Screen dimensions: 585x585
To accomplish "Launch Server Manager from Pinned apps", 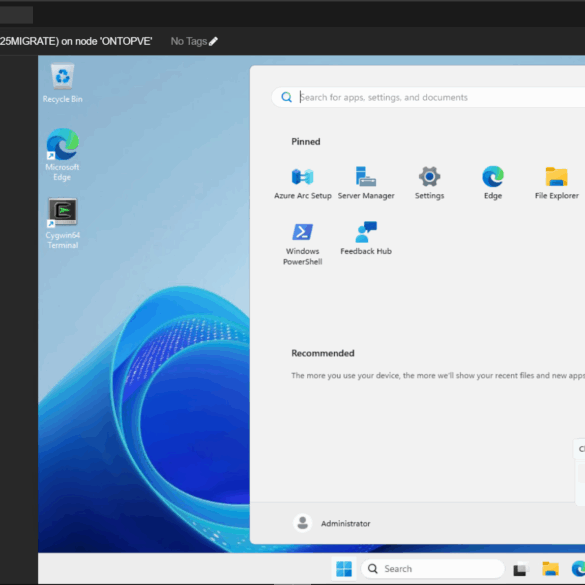I will (366, 182).
